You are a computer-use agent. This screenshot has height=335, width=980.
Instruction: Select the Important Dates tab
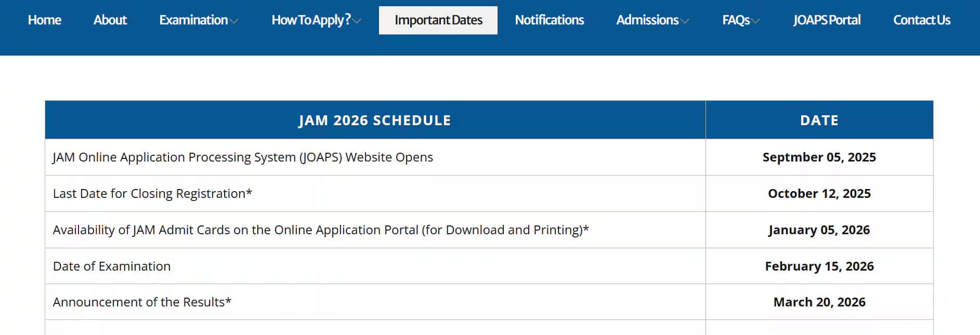pos(438,20)
